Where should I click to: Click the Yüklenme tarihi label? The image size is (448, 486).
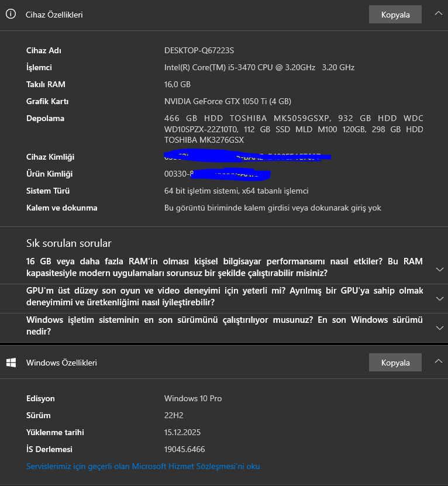tap(55, 432)
